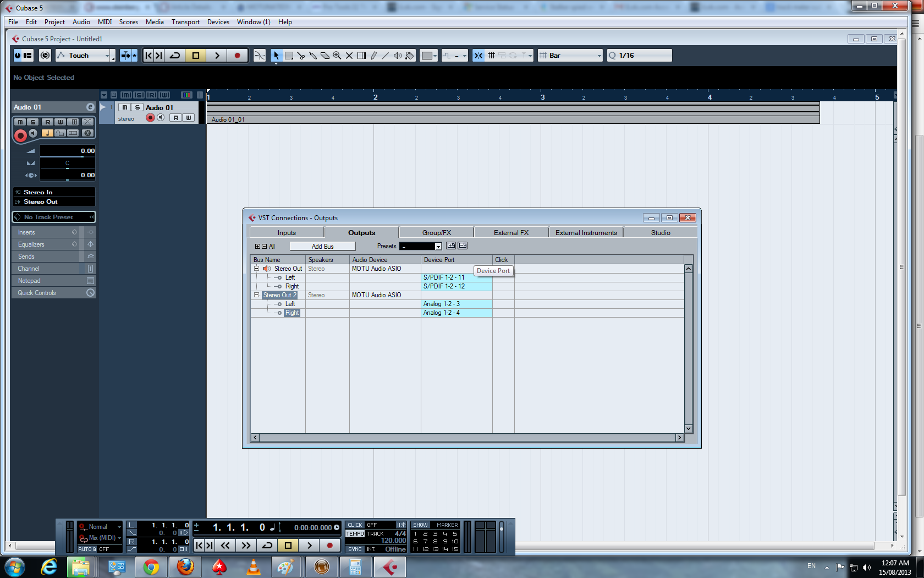
Task: Select the Play speaker tool
Action: point(398,56)
